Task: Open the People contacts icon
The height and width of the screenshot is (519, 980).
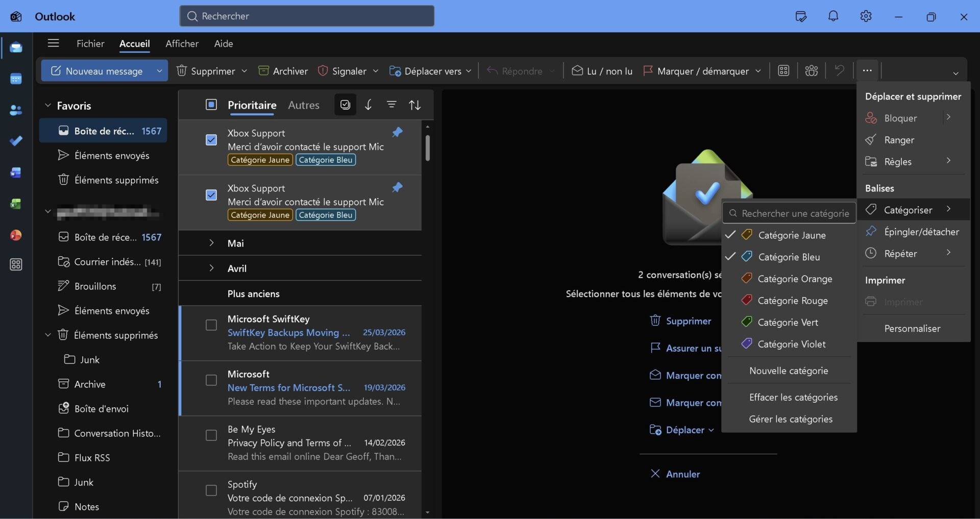Action: pos(16,110)
